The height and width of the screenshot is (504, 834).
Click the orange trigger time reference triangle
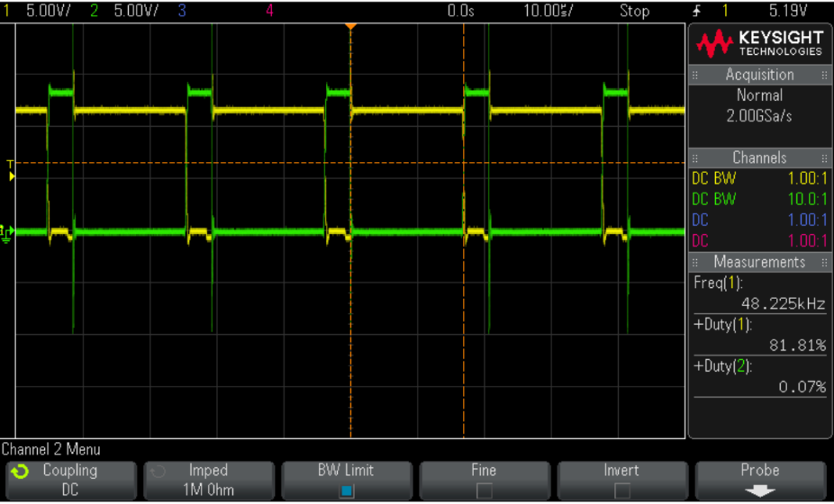[x=351, y=26]
